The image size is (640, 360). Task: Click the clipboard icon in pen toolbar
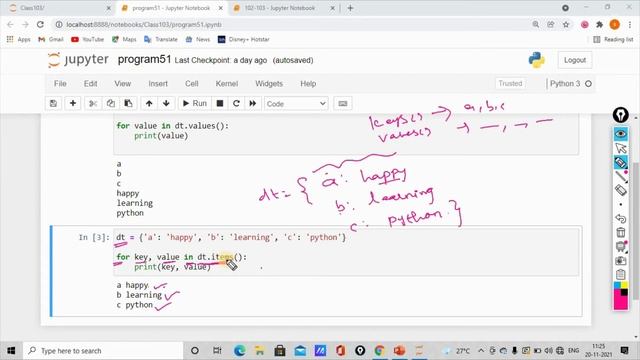[x=621, y=274]
